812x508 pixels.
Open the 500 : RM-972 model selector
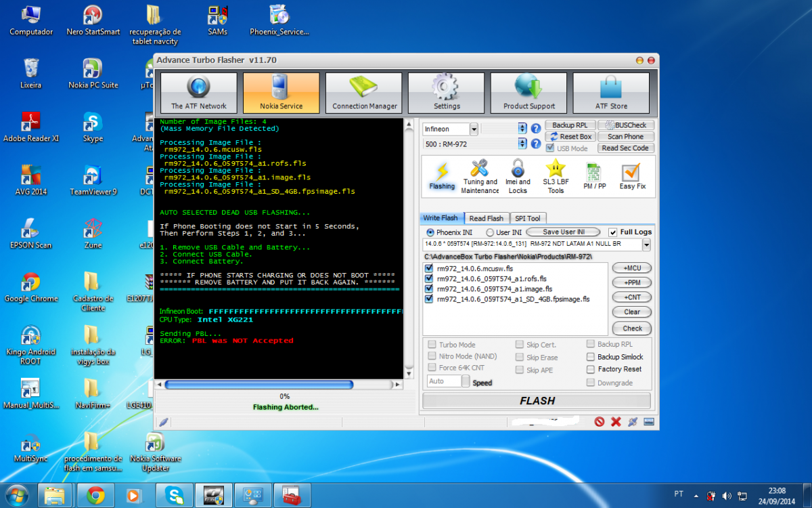pyautogui.click(x=522, y=144)
